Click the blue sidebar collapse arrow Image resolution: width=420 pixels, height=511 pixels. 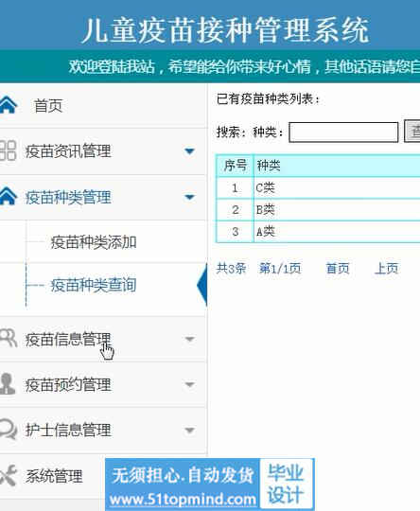[x=202, y=285]
